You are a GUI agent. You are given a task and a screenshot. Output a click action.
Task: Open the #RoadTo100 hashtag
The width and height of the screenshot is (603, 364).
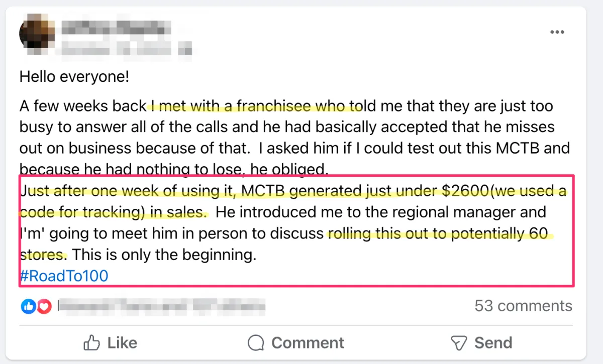click(64, 276)
